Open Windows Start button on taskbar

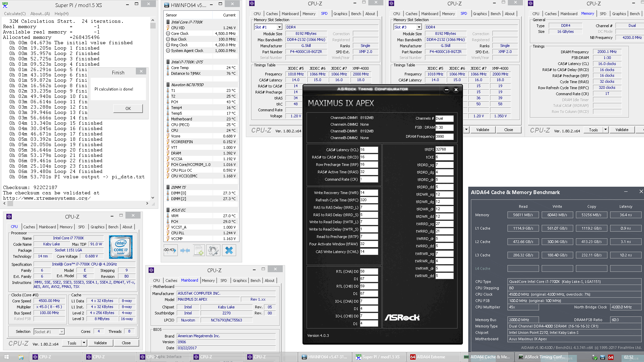pos(6,357)
